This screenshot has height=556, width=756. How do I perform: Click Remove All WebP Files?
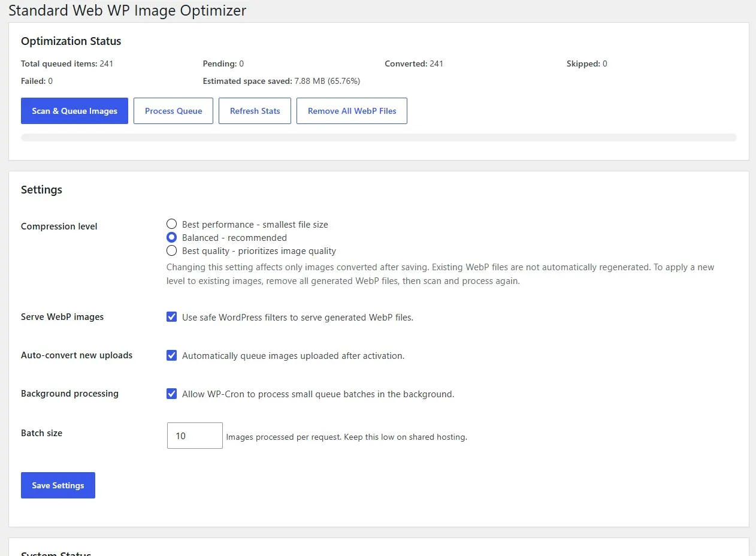(x=352, y=111)
